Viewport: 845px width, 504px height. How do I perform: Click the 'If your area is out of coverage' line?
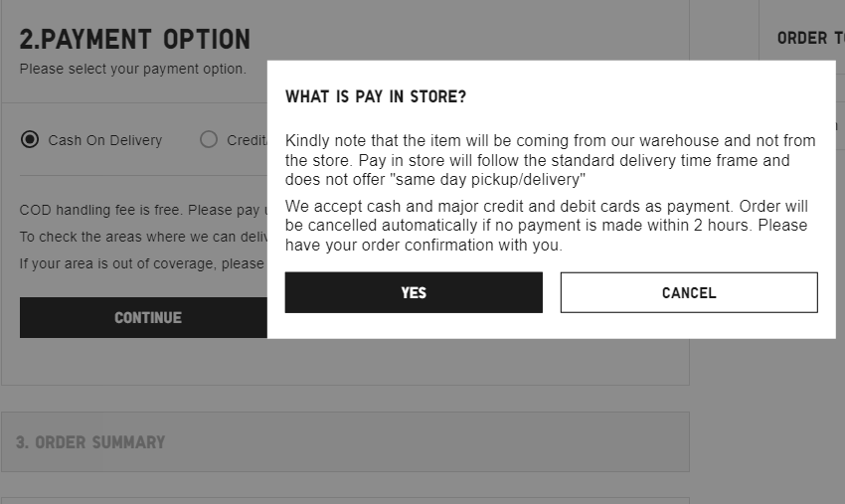[141, 263]
